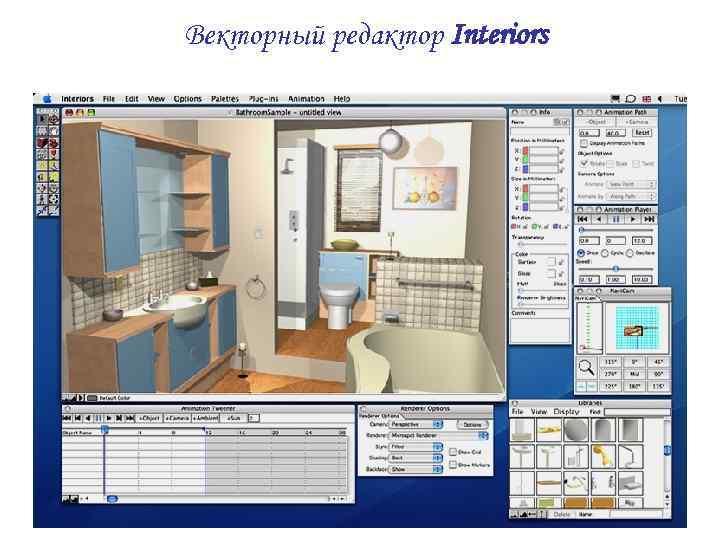
Task: Click the Options button in Renderer Options
Action: (472, 425)
